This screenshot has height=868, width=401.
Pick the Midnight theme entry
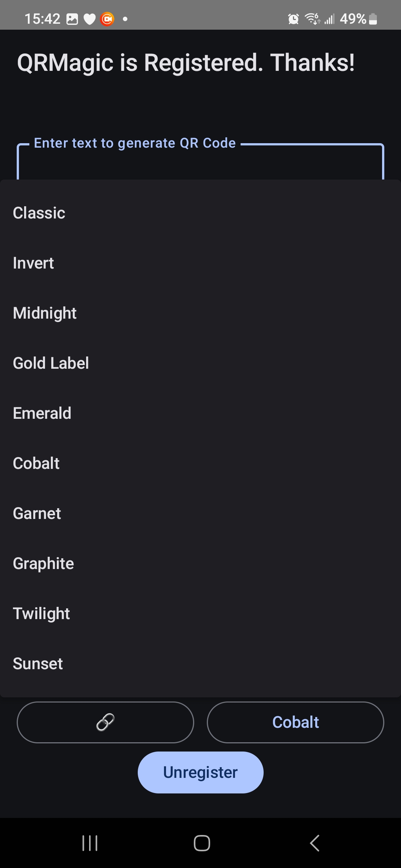click(x=200, y=313)
